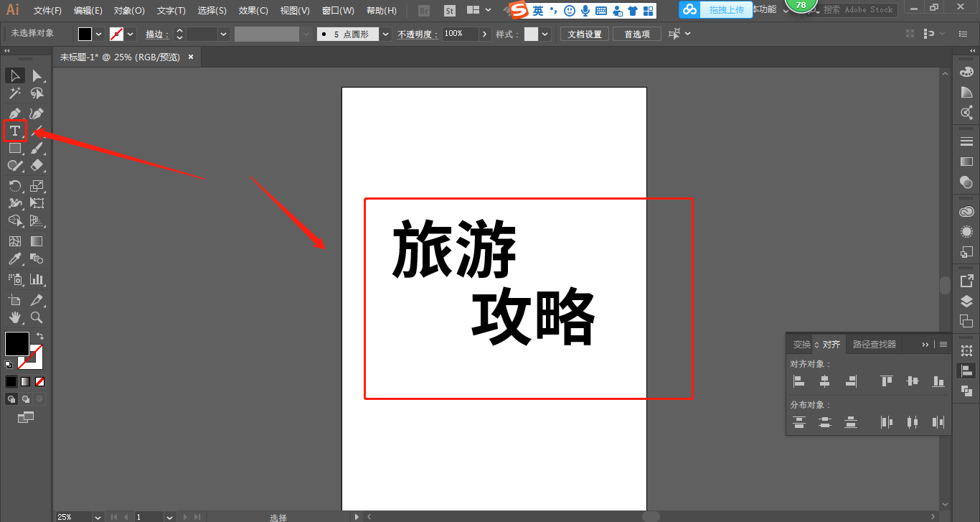Open the 文件(F) menu
The image size is (980, 522).
pyautogui.click(x=47, y=11)
